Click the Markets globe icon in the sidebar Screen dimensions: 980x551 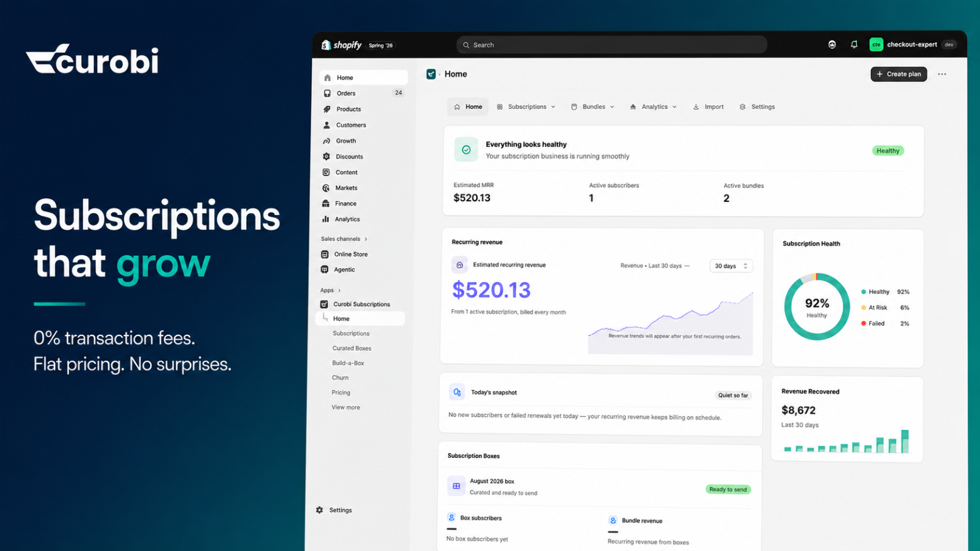[x=326, y=188]
